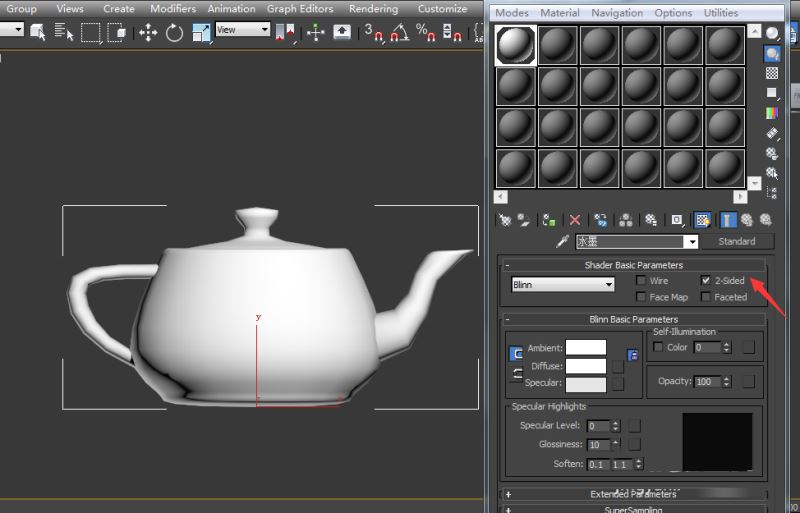Click the Opacity map slot button
800x513 pixels.
(x=748, y=381)
